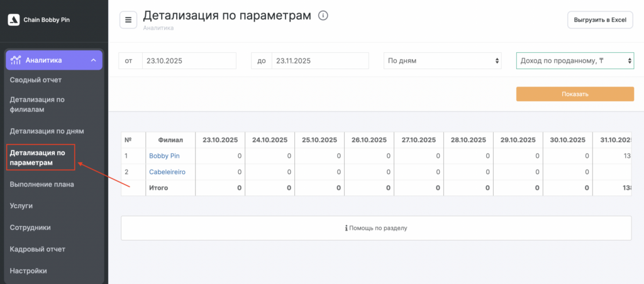Image resolution: width=644 pixels, height=284 pixels.
Task: Click Выгрузить в Excel button
Action: pyautogui.click(x=600, y=20)
